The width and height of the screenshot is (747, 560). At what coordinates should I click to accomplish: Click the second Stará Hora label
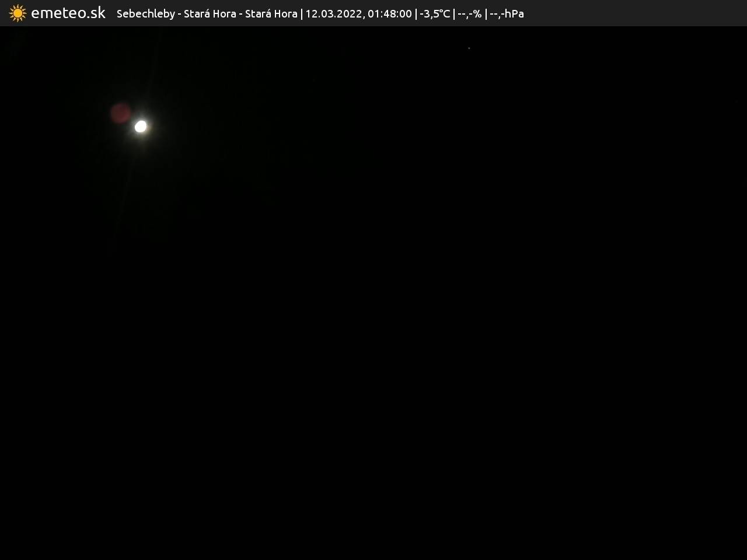[x=271, y=13]
